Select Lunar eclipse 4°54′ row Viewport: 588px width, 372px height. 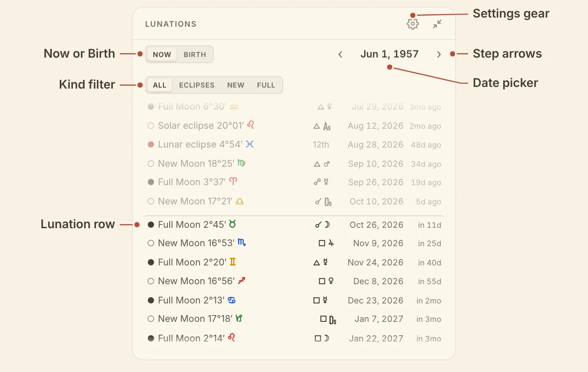(294, 145)
